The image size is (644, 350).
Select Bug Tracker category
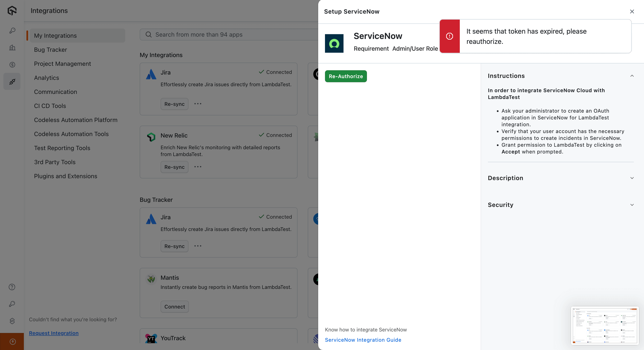coord(50,50)
